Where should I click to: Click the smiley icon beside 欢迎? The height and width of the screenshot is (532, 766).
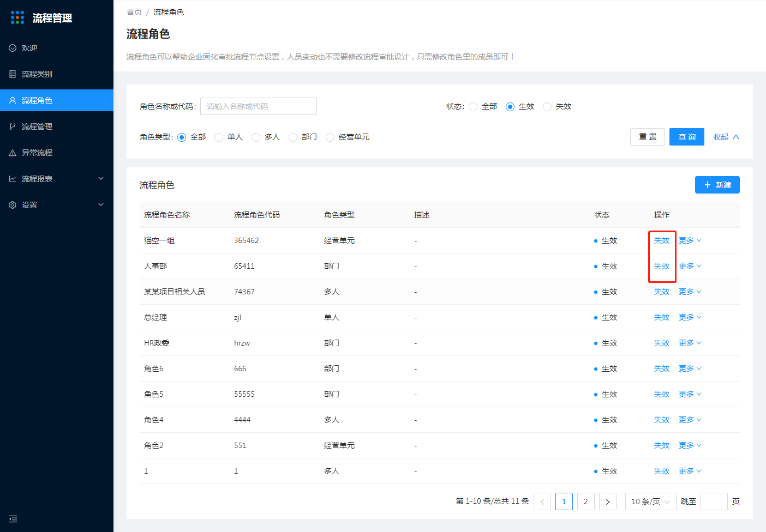(13, 48)
